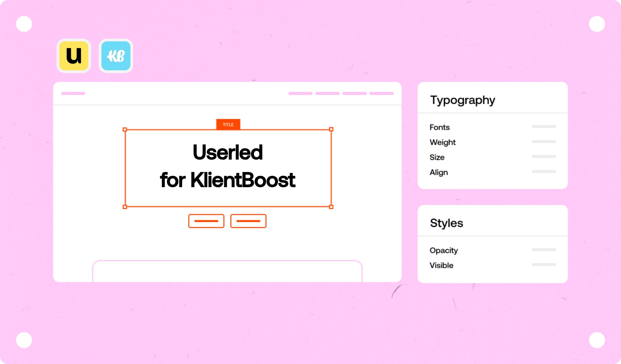The width and height of the screenshot is (621, 364).
Task: Adjust the Opacity setting value
Action: click(x=544, y=250)
